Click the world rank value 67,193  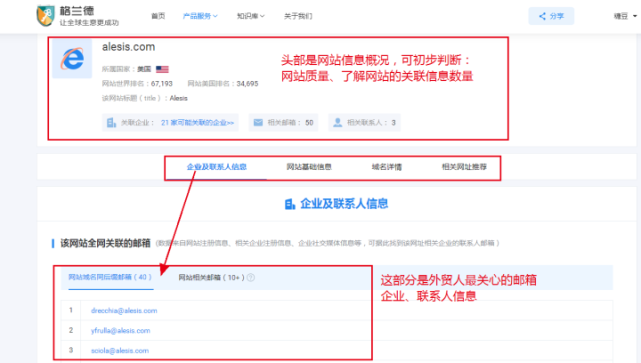[162, 84]
